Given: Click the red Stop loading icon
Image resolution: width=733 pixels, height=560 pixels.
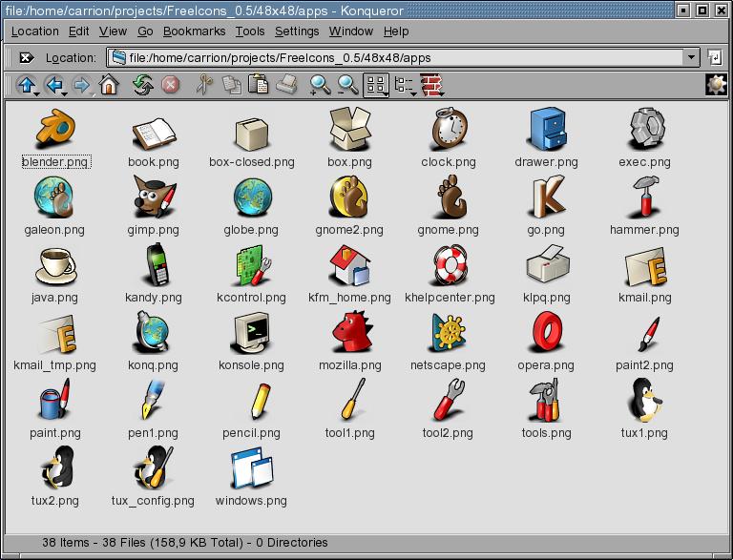Looking at the screenshot, I should coord(171,85).
